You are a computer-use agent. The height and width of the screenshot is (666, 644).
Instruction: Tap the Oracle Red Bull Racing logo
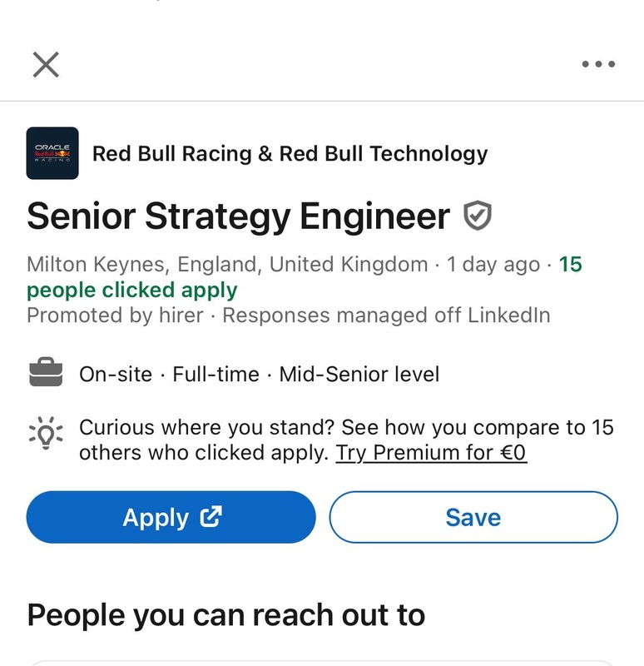pos(52,153)
